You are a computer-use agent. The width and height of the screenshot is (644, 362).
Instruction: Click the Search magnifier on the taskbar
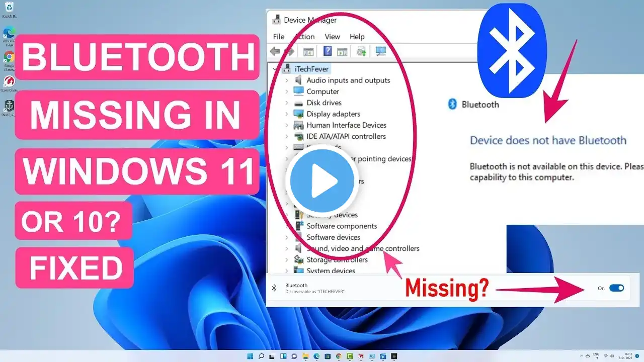coord(262,356)
